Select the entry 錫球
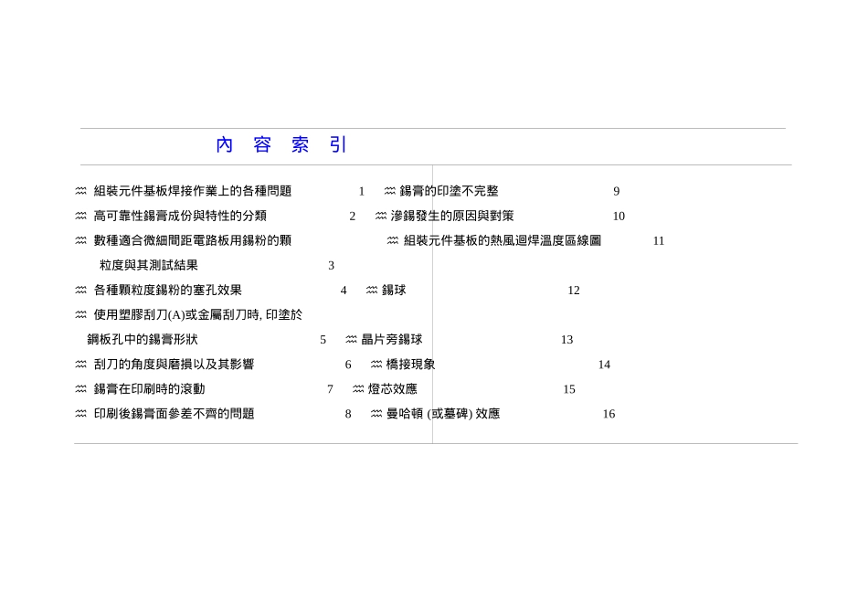 click(394, 291)
